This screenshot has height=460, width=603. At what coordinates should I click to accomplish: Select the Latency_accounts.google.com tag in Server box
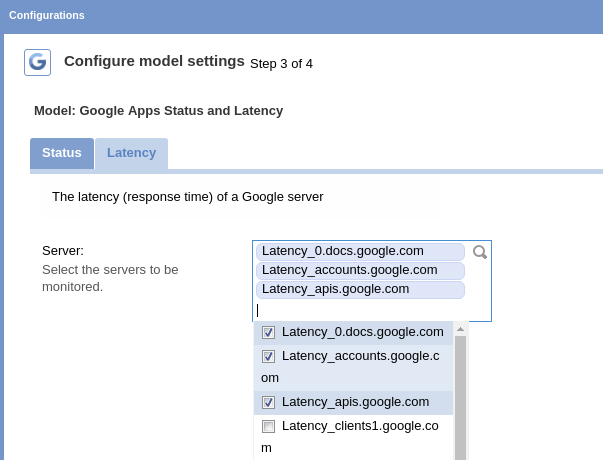(x=349, y=270)
